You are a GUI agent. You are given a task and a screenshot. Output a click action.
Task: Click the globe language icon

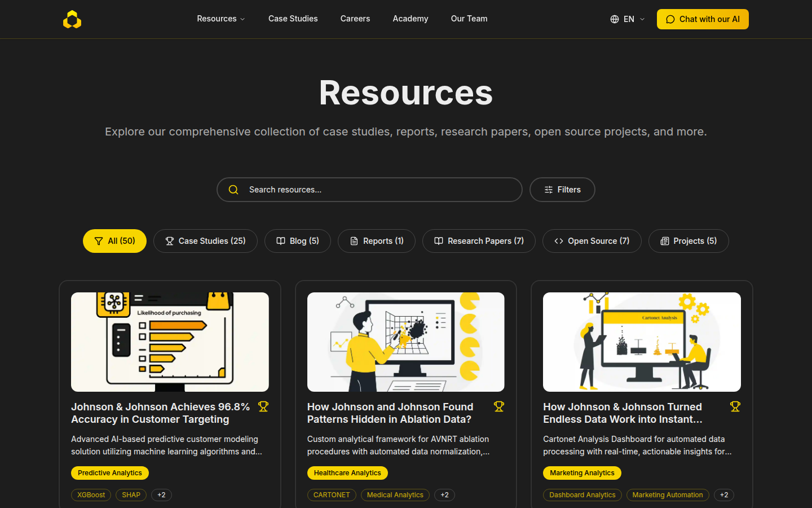[615, 19]
